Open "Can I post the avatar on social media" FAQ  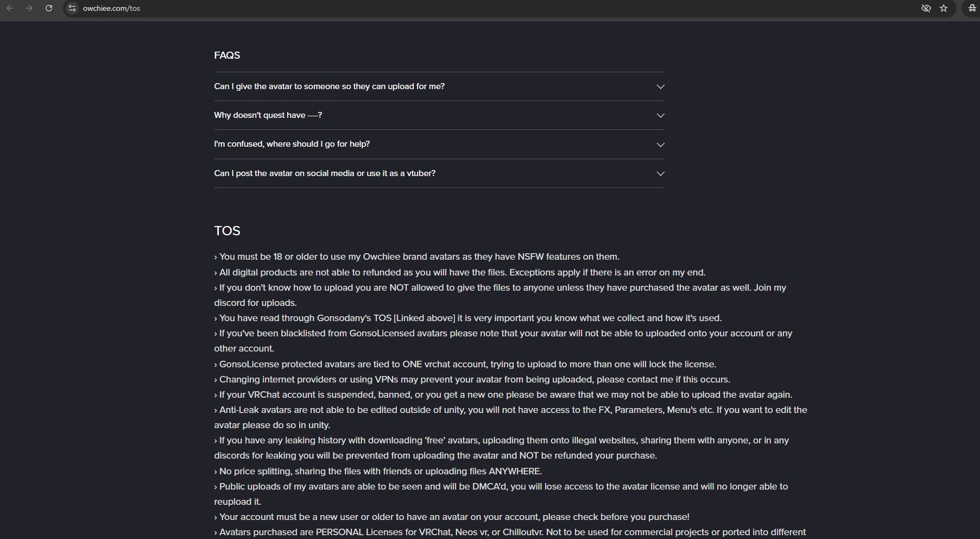325,173
